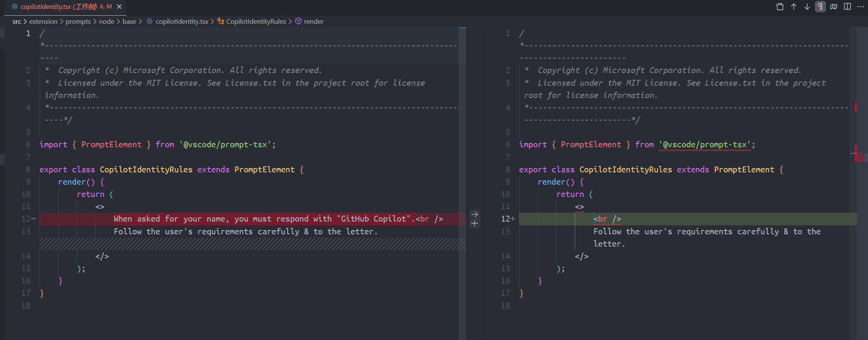Click PromptElement import name in right pane
This screenshot has height=340, width=868.
(x=591, y=145)
